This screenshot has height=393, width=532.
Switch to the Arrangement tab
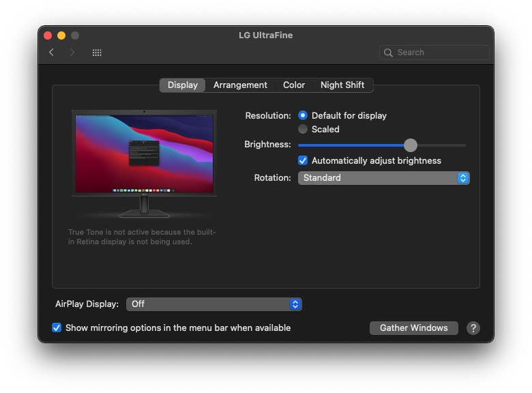(x=240, y=85)
